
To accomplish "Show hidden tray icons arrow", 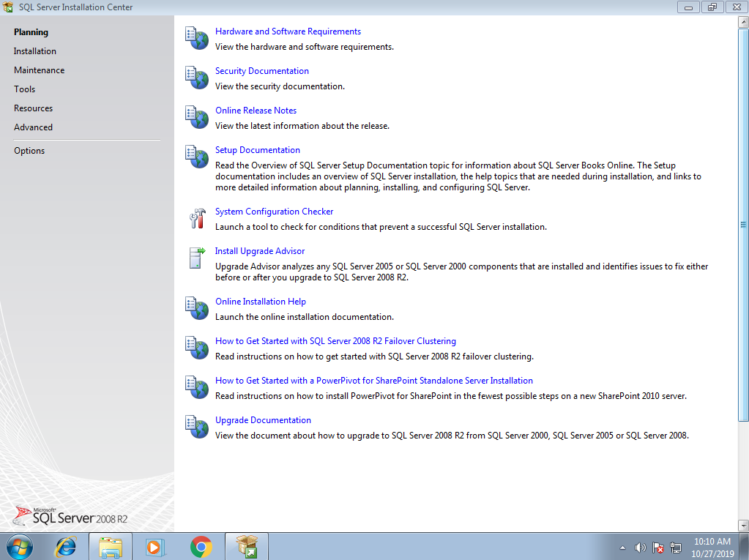I will (622, 548).
